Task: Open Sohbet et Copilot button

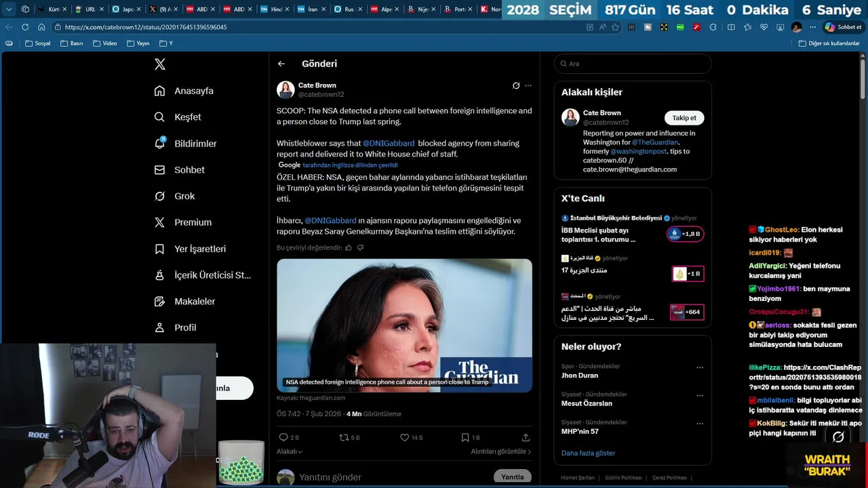Action: (843, 27)
